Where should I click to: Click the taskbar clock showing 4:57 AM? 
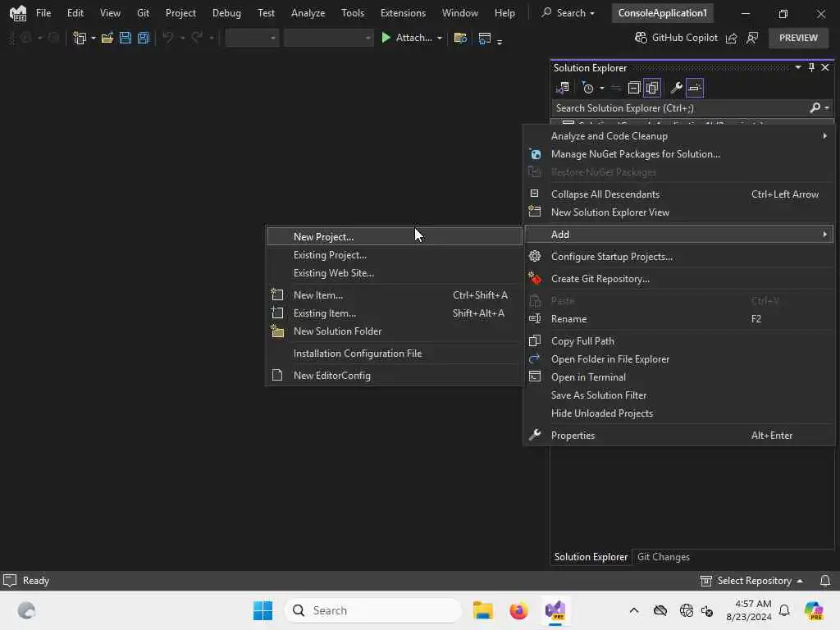748,610
